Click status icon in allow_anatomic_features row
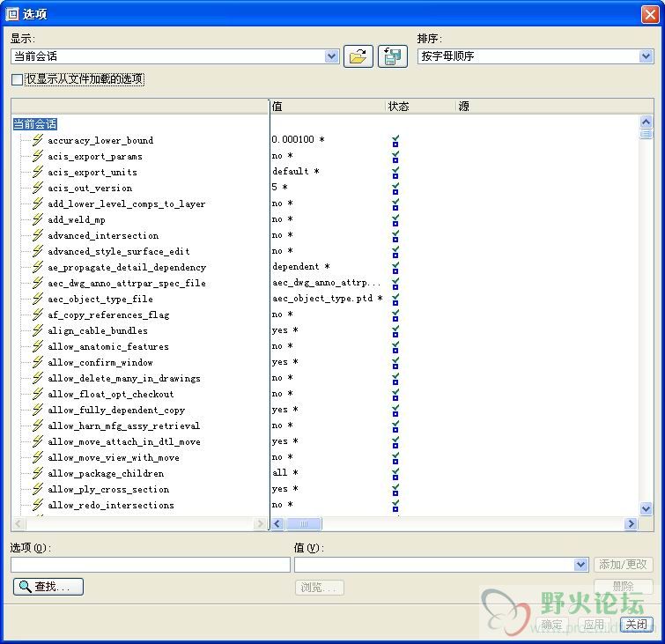 (x=395, y=347)
